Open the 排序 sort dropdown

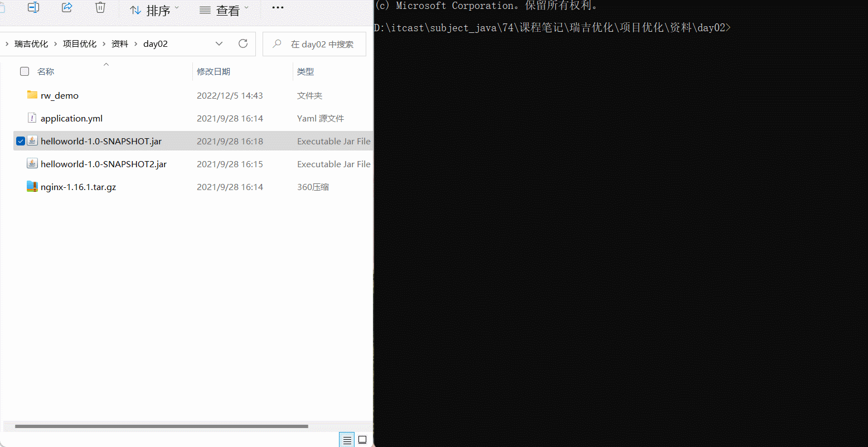coord(154,10)
